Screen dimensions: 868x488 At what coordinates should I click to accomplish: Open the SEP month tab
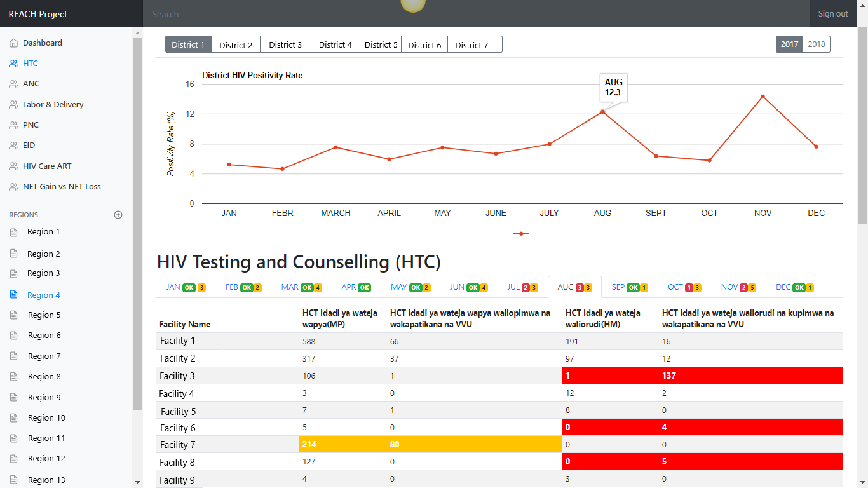tap(630, 287)
